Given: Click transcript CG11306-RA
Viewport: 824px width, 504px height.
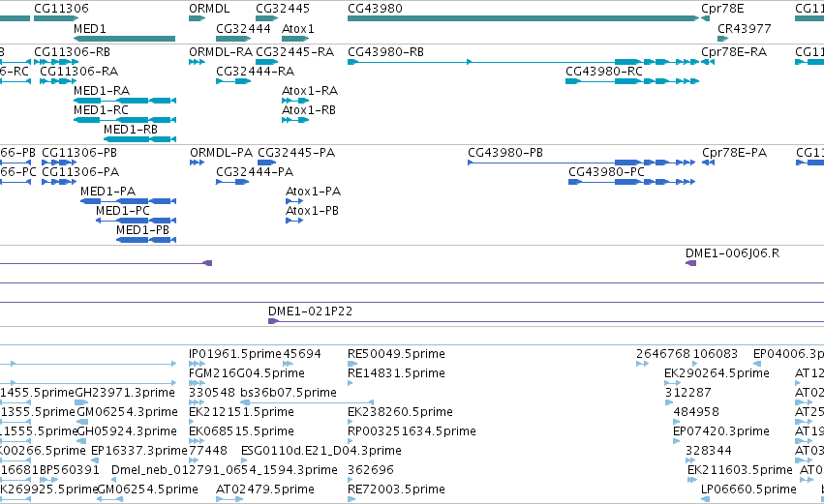Looking at the screenshot, I should 58,81.
